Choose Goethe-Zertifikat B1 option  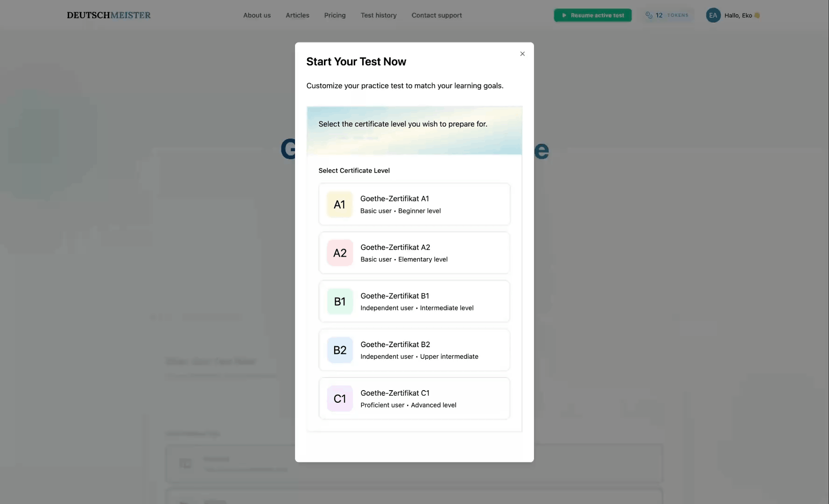click(414, 301)
